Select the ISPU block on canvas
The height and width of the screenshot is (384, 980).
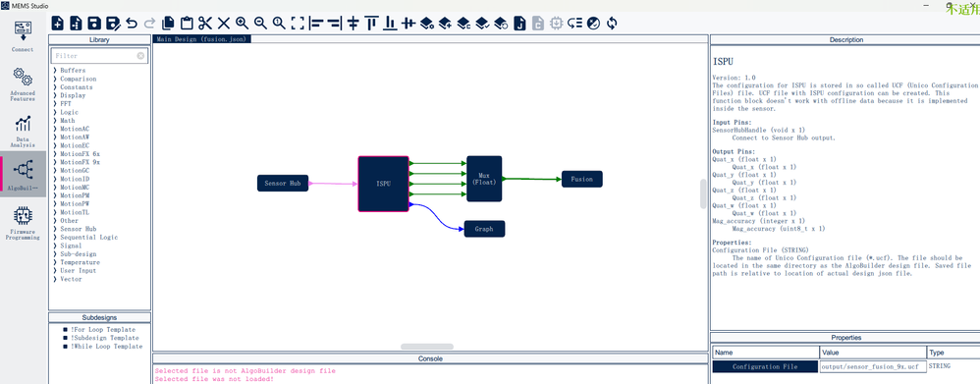(x=383, y=184)
